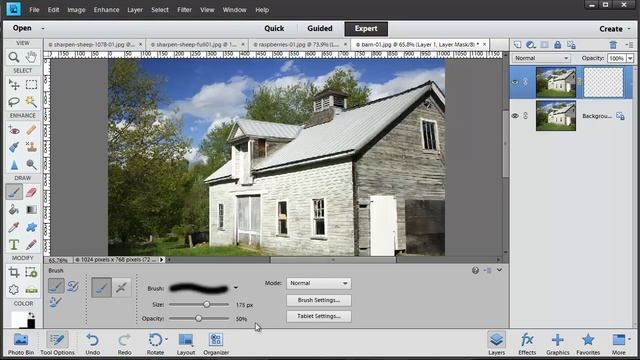
Task: Delete layer with the trash icon
Action: point(613,44)
